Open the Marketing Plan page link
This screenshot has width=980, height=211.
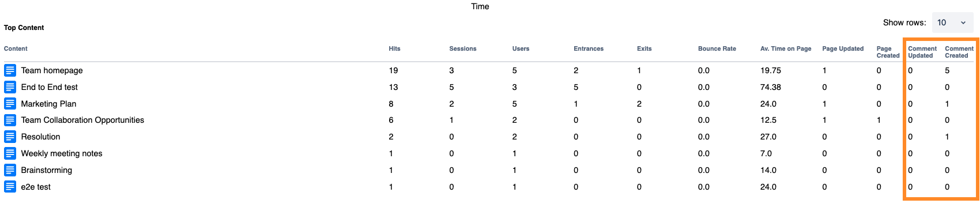[48, 104]
